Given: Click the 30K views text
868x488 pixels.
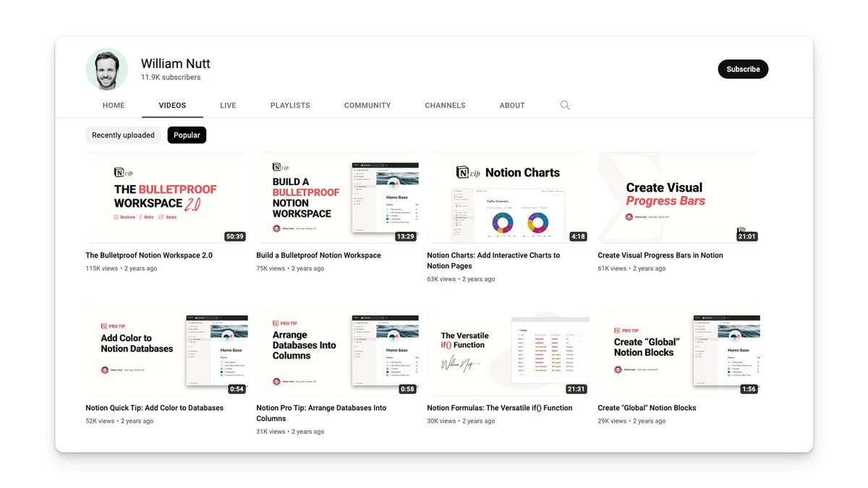Looking at the screenshot, I should click(441, 421).
